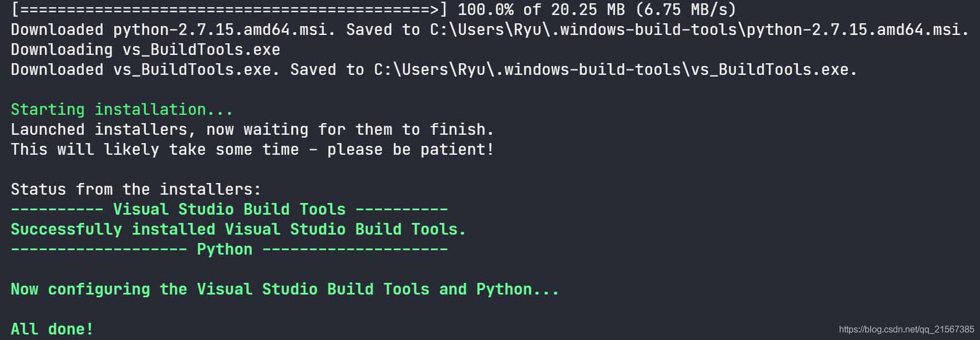Select the python-2.7.15.amd64.msi saved file path
This screenshot has height=340, width=980.
click(x=699, y=29)
